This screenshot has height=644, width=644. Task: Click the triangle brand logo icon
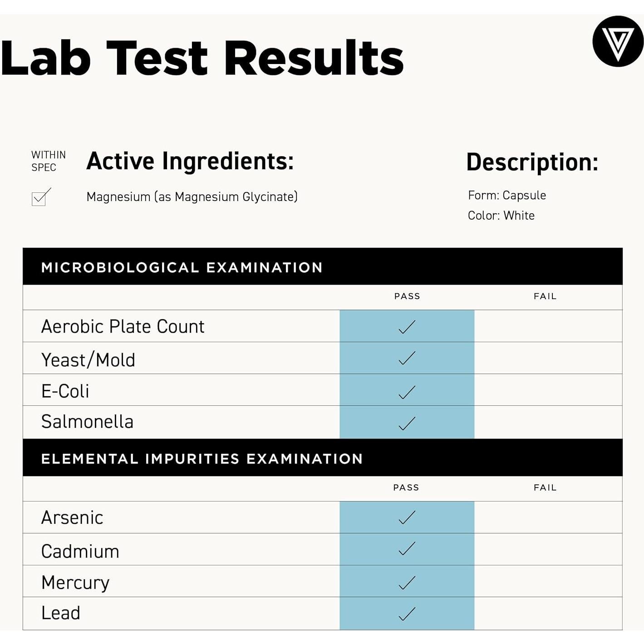(618, 41)
